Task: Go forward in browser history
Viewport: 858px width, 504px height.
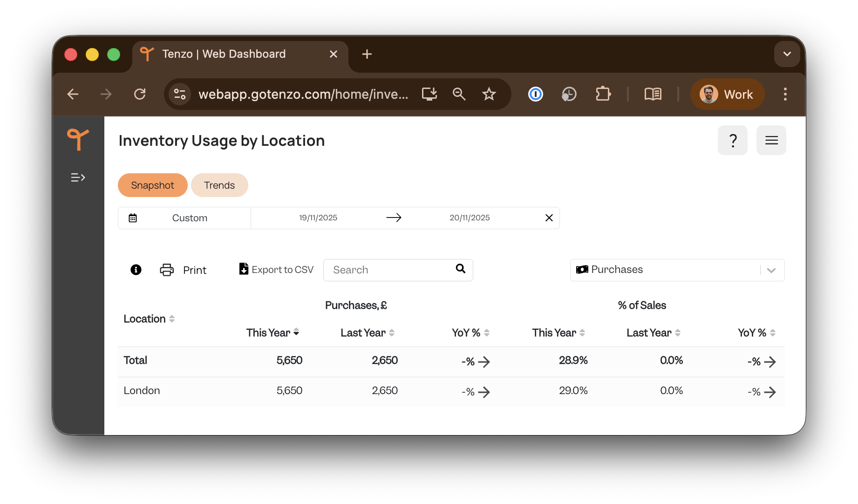Action: 106,94
